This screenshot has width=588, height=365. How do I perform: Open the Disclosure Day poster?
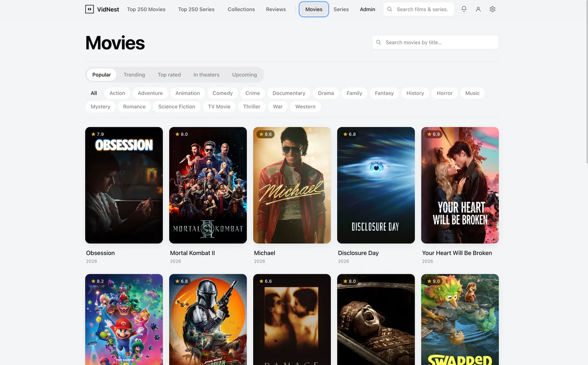click(376, 185)
